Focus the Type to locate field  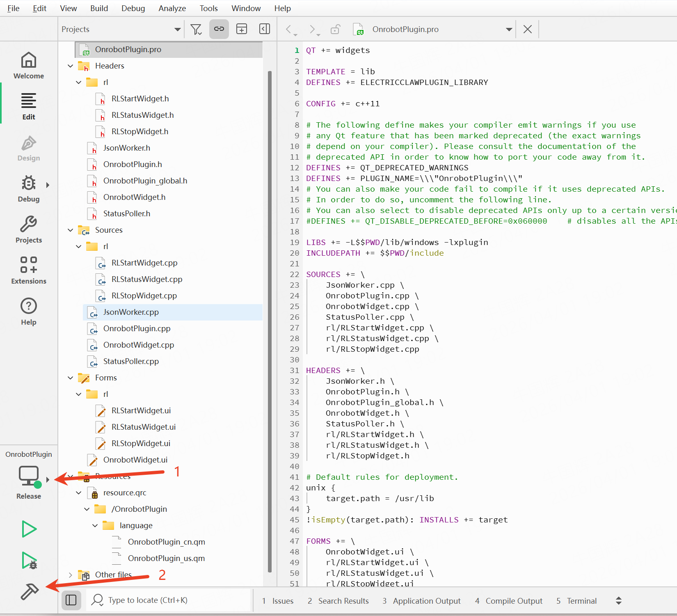click(x=168, y=600)
